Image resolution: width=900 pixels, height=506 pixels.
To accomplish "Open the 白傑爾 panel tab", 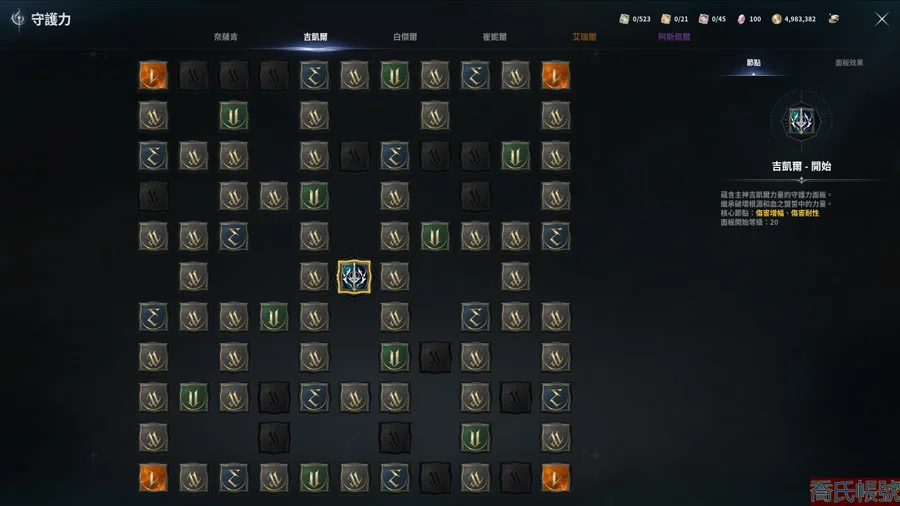I will 405,37.
